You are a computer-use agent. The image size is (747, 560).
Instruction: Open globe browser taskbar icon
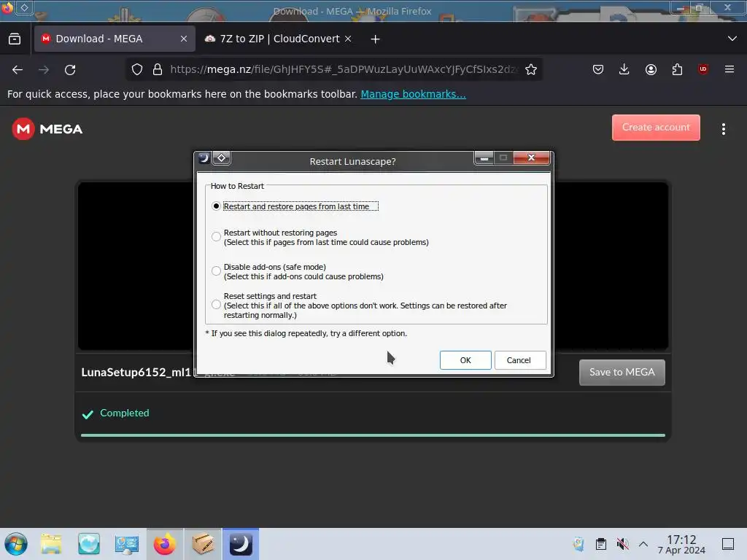[x=89, y=544]
